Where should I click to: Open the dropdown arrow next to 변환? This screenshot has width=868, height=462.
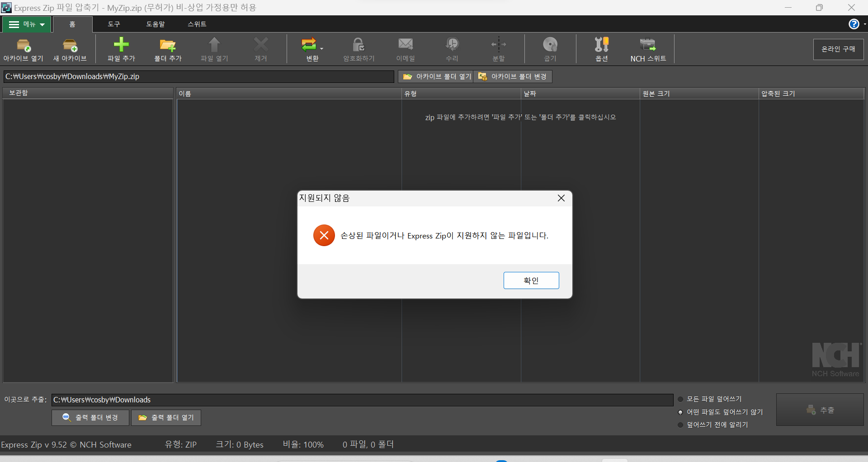(x=322, y=48)
